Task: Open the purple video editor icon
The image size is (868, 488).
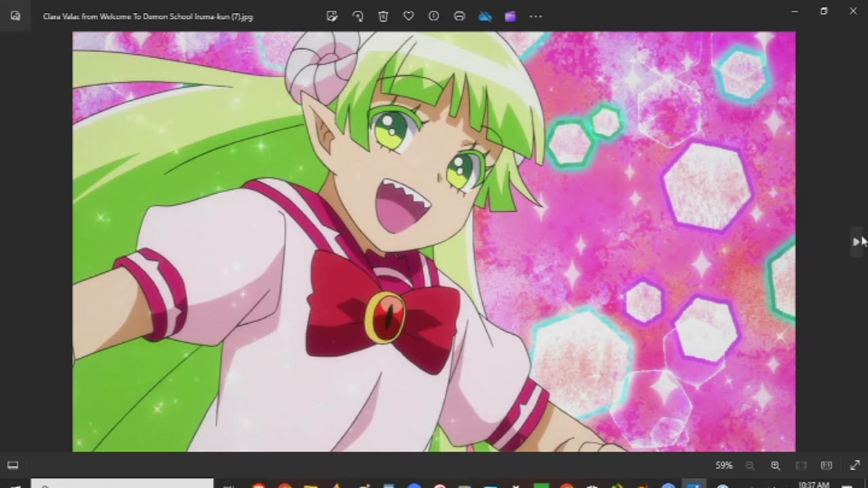Action: point(510,16)
